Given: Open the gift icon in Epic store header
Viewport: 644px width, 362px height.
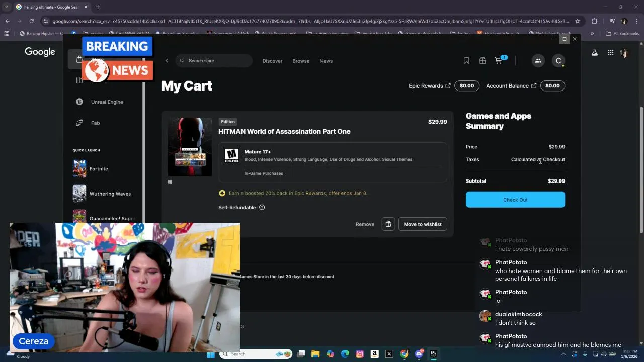Looking at the screenshot, I should tap(482, 61).
